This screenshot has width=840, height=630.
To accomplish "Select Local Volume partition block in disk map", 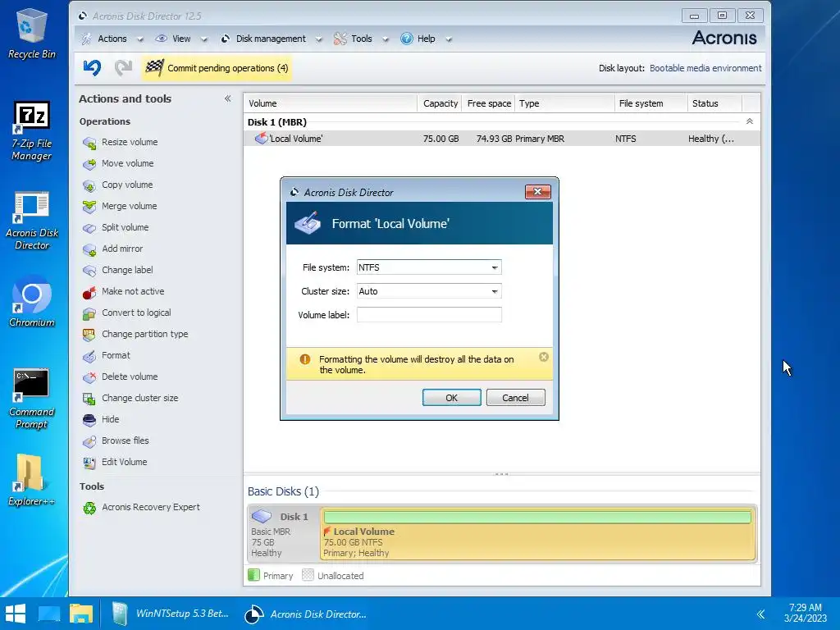I will (x=538, y=534).
